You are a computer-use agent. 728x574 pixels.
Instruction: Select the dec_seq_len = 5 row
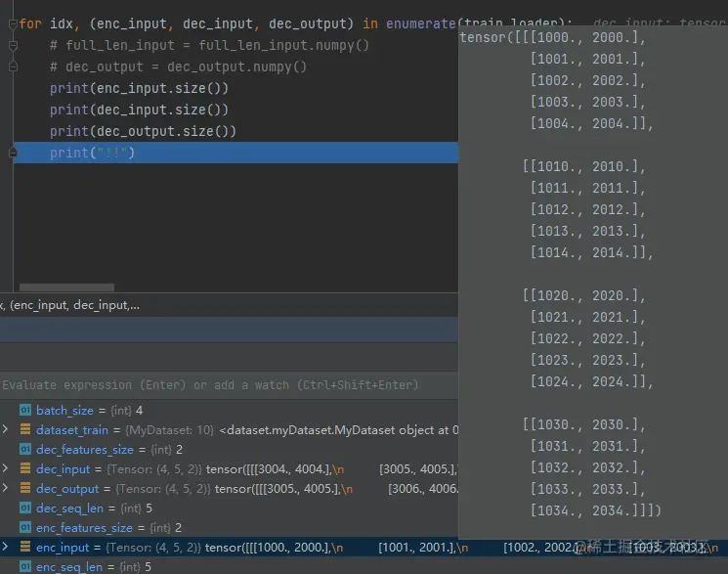pyautogui.click(x=229, y=508)
